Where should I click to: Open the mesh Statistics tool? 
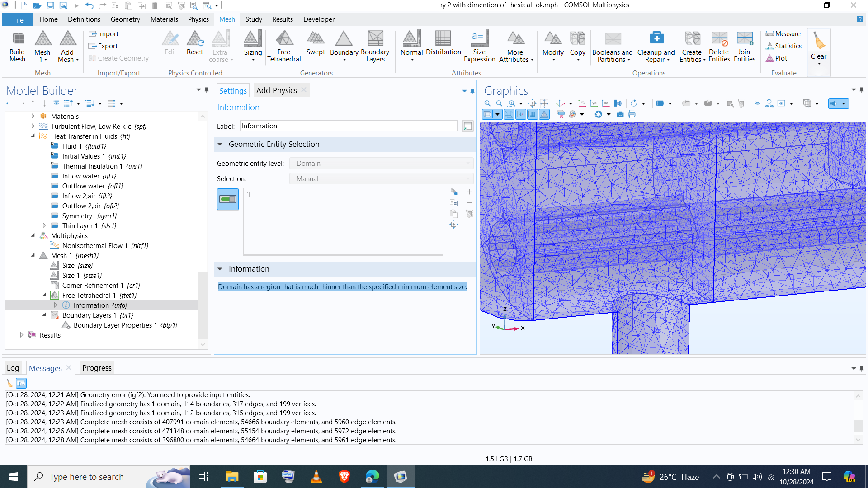(x=783, y=46)
